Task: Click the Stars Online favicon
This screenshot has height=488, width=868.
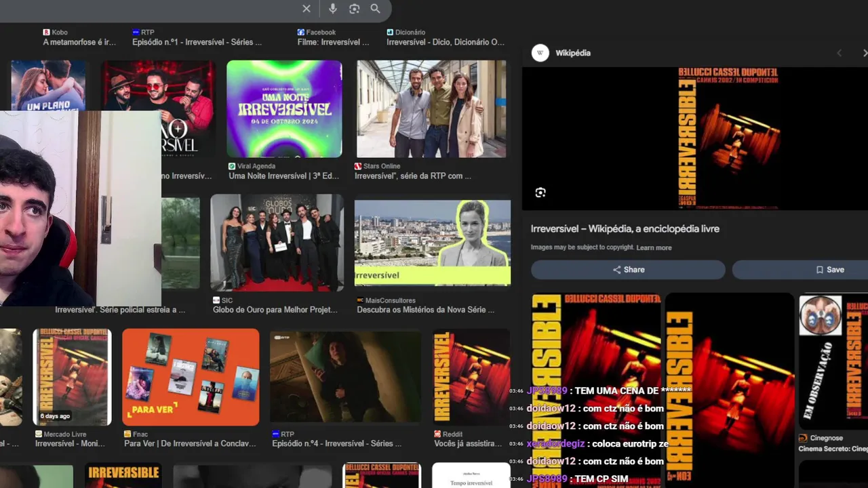Action: coord(358,166)
